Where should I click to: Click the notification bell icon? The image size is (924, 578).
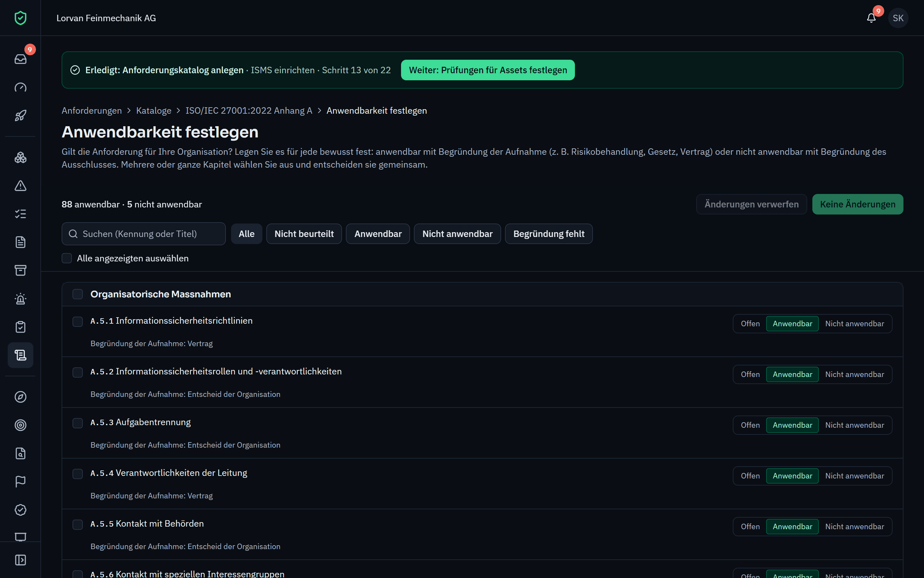click(x=871, y=18)
